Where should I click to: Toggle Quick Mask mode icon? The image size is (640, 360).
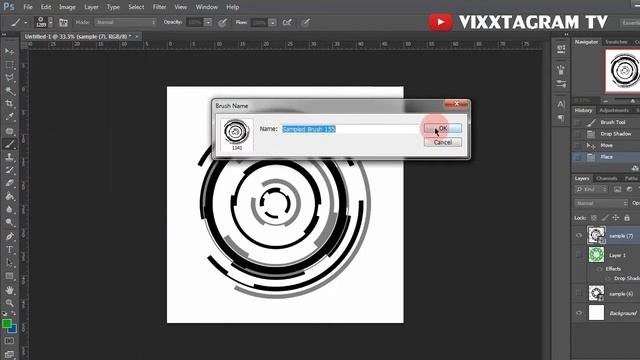pos(9,340)
